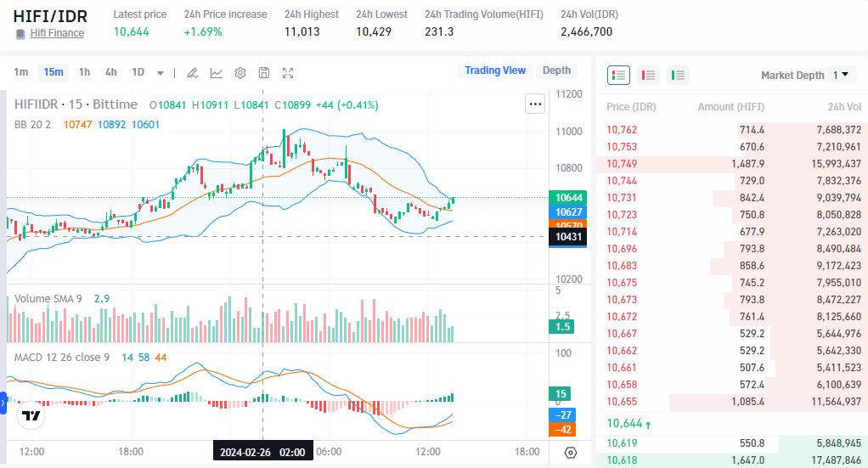Click the Amount (HIFI) column header
Screen dimensions: 868x468
730,107
